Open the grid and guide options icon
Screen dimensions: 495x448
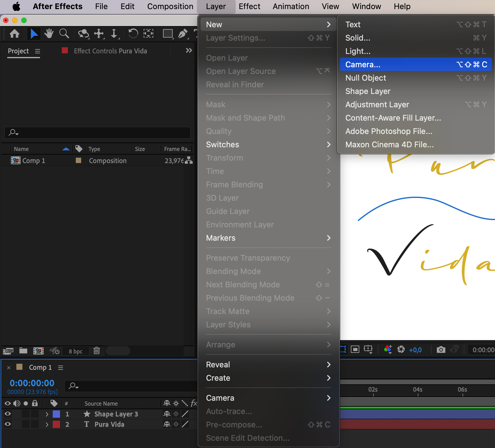pos(368,349)
